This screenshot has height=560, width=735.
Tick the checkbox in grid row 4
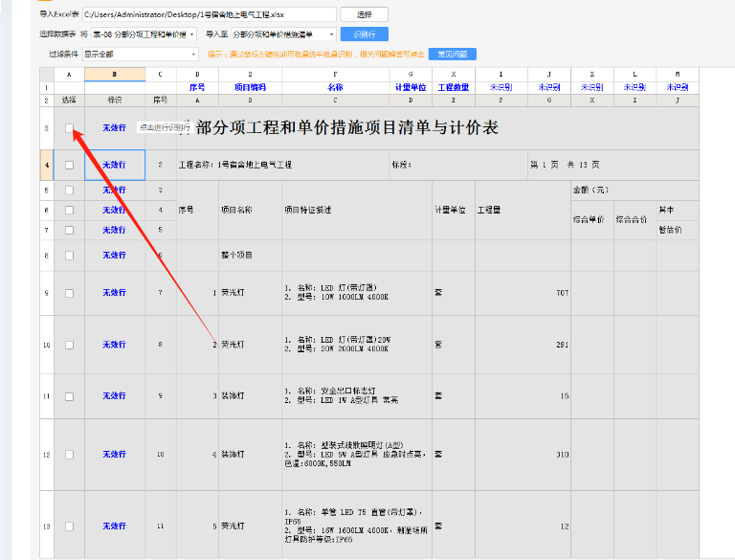pos(69,165)
